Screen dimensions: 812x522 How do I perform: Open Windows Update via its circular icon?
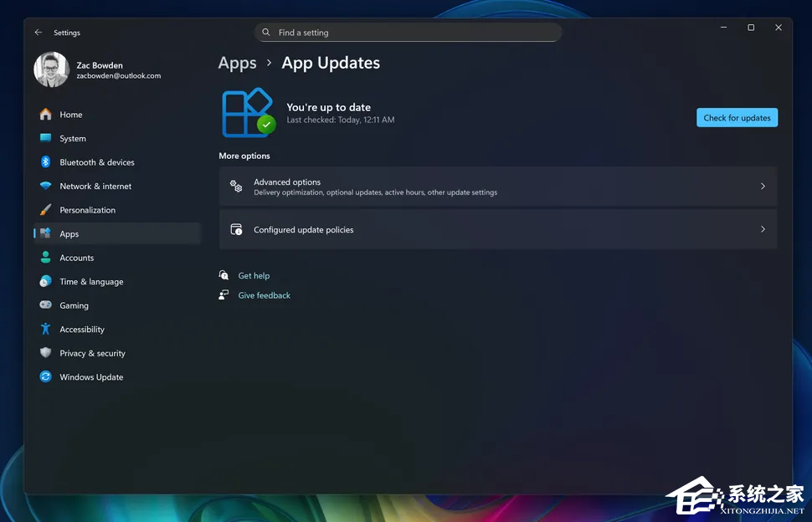click(x=45, y=376)
